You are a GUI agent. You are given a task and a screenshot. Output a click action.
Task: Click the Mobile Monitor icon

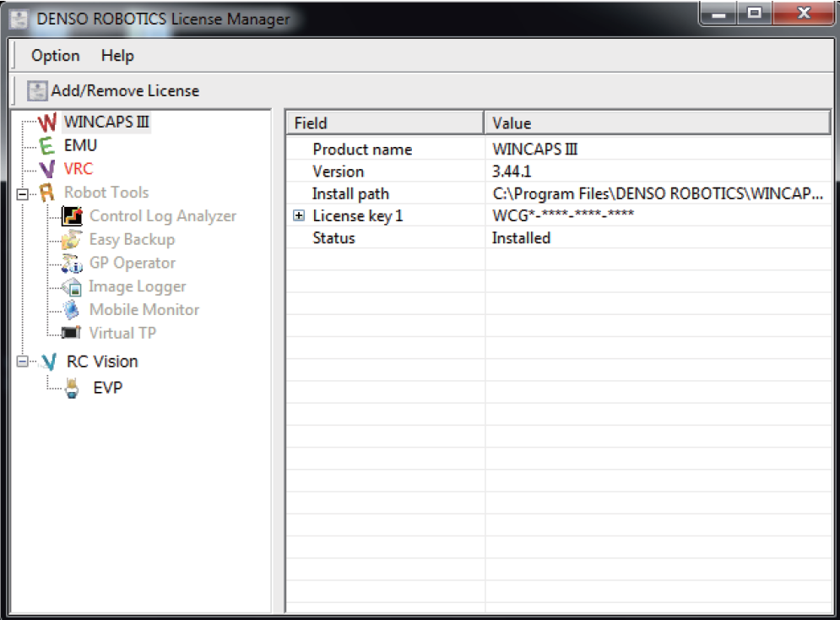[x=72, y=310]
